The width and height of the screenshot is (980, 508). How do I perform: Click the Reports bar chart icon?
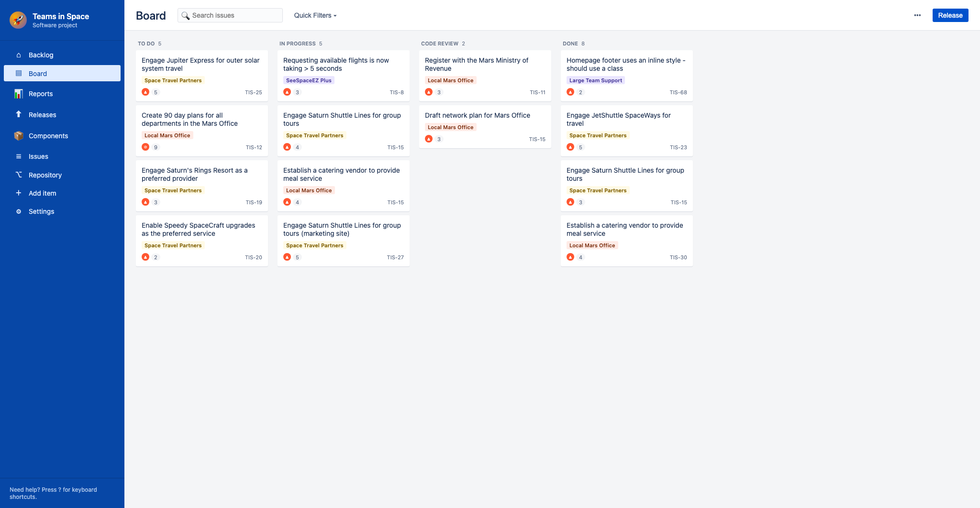pos(19,94)
